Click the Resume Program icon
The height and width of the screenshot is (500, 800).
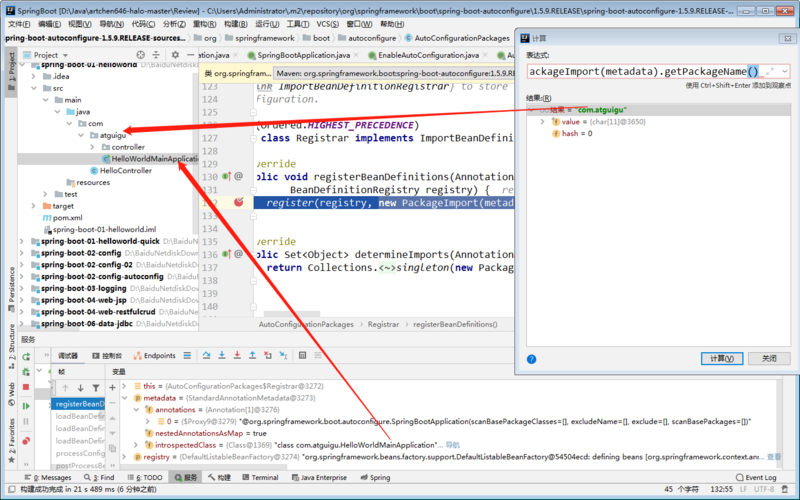click(26, 406)
